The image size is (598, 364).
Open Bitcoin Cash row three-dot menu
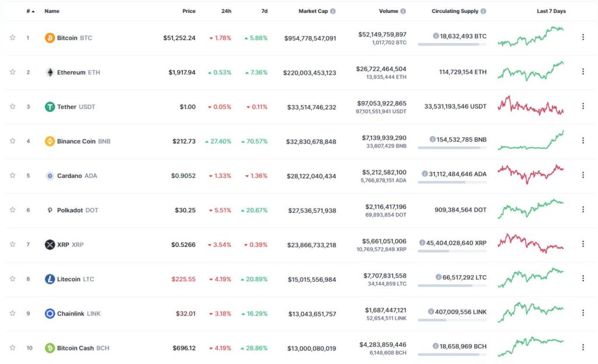583,347
